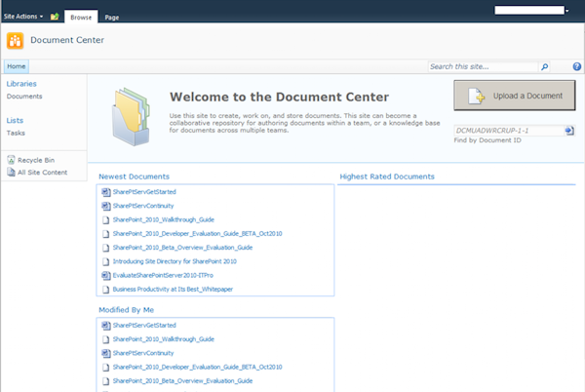Click the Search this site input field

[x=483, y=66]
